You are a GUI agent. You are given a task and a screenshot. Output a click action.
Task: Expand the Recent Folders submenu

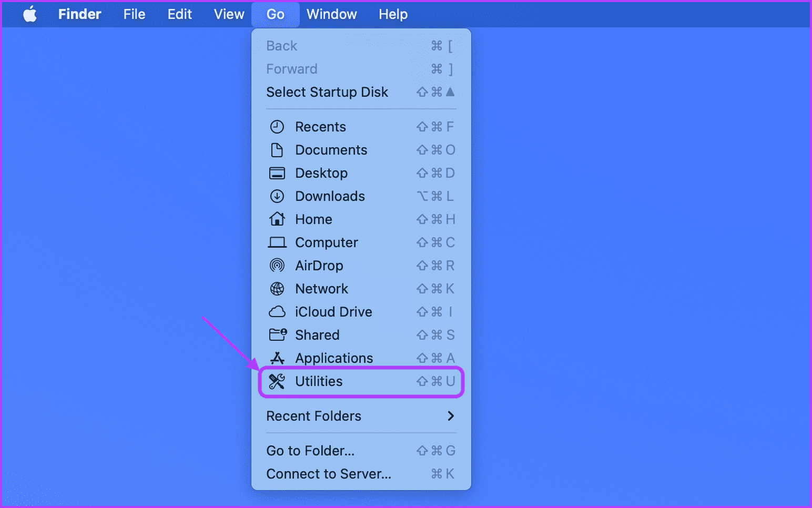[361, 416]
